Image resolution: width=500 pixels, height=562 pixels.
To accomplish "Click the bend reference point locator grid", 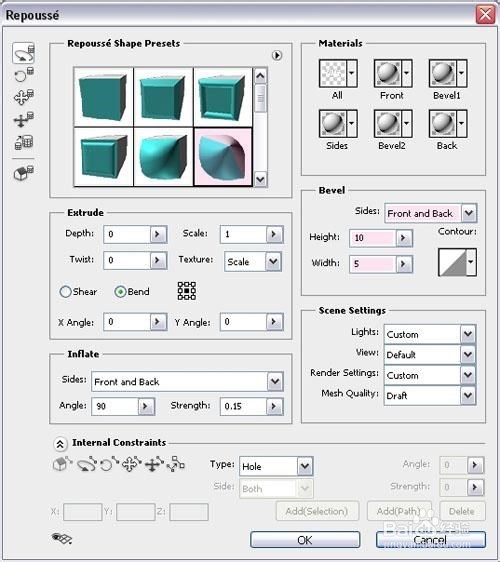I will coord(187,291).
